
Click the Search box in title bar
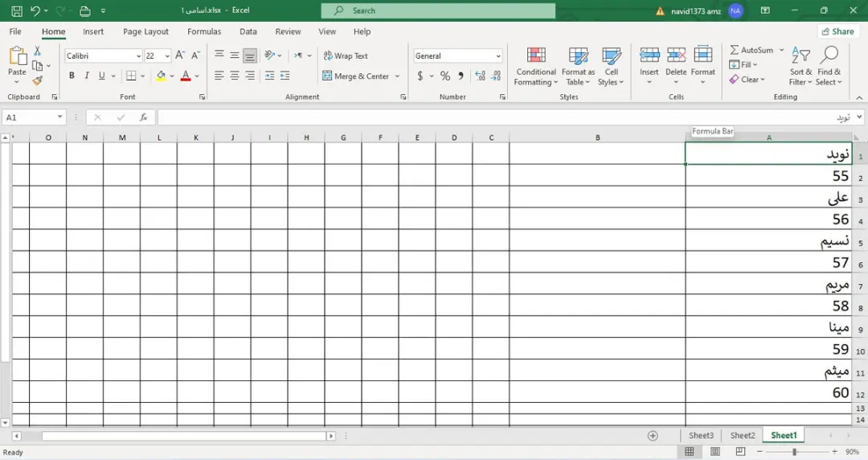(x=439, y=10)
